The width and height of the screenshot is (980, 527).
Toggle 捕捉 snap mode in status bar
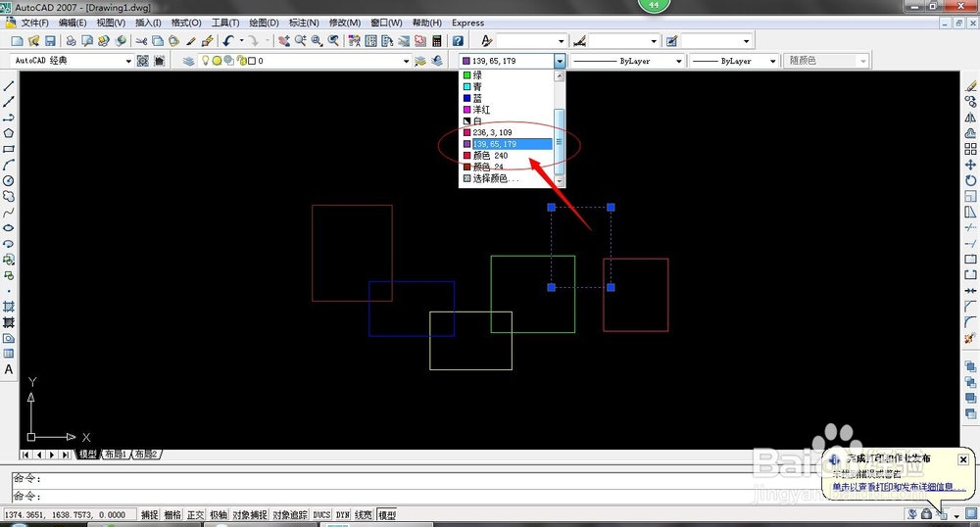pyautogui.click(x=149, y=515)
